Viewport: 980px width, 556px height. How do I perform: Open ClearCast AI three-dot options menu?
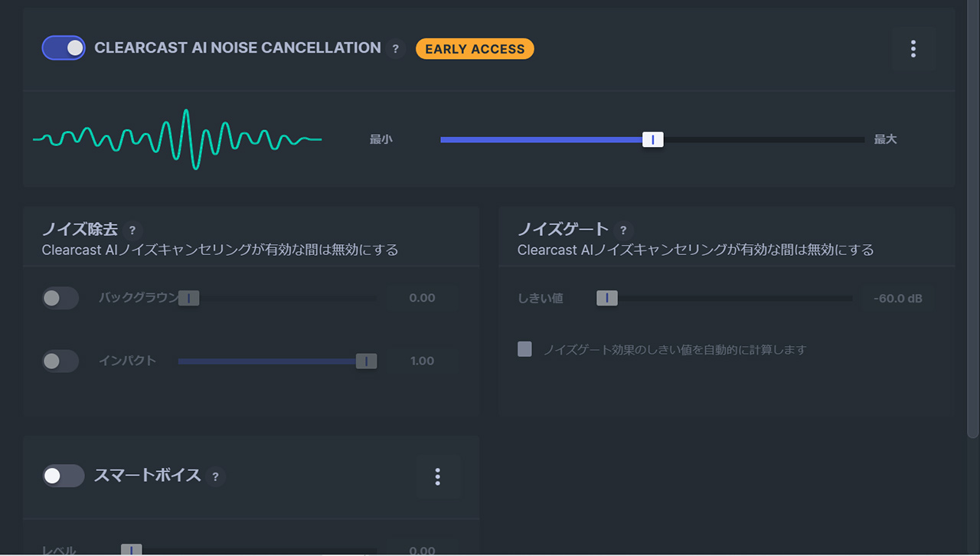click(913, 49)
